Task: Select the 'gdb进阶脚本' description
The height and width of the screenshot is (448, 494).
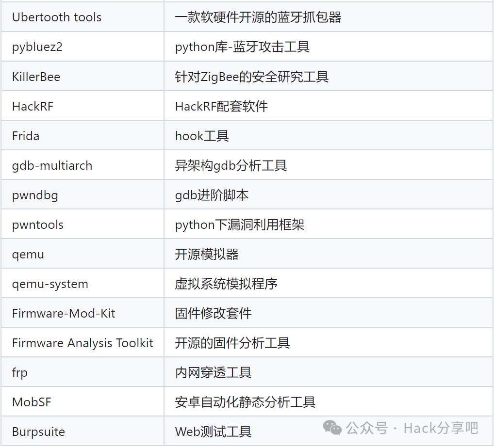Action: click(x=212, y=195)
